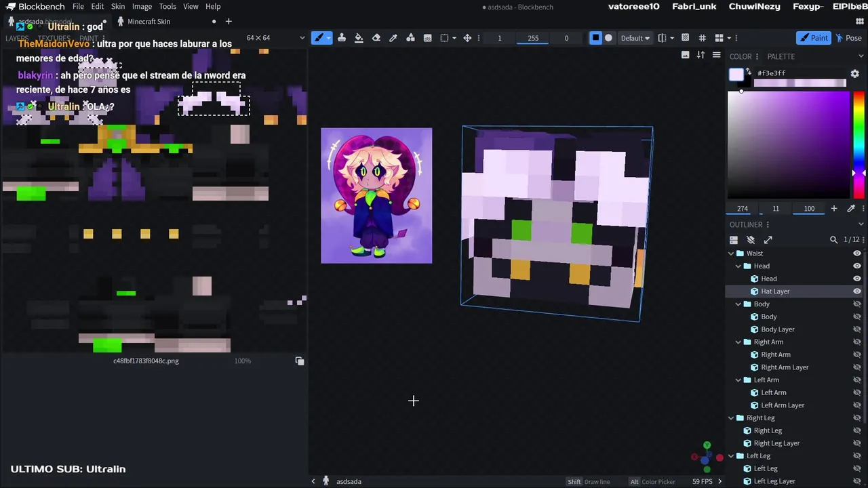Click the brush softness field showing 0

point(566,38)
